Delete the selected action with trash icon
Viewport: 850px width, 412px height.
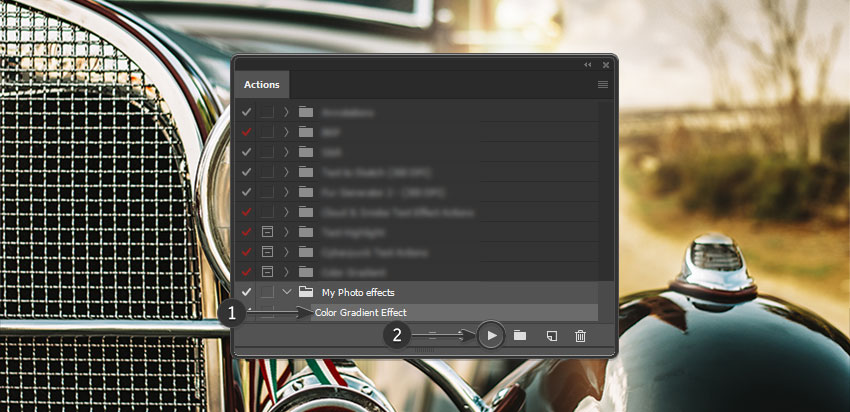pos(580,336)
